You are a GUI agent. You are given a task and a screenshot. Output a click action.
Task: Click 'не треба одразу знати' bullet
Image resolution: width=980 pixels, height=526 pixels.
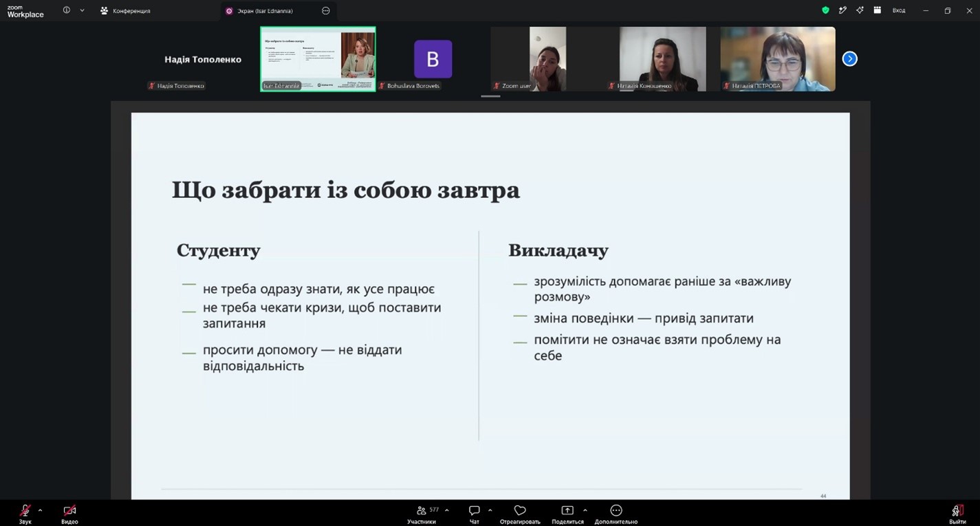[318, 289]
